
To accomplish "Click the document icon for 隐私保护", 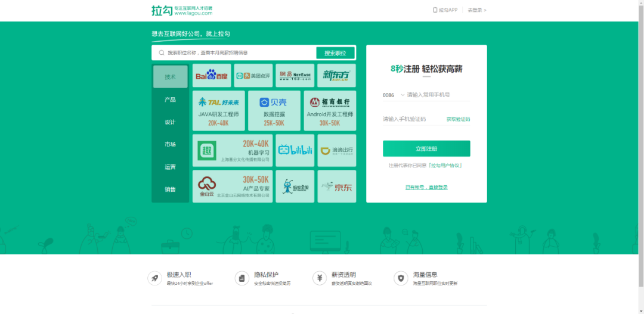I will click(x=242, y=278).
